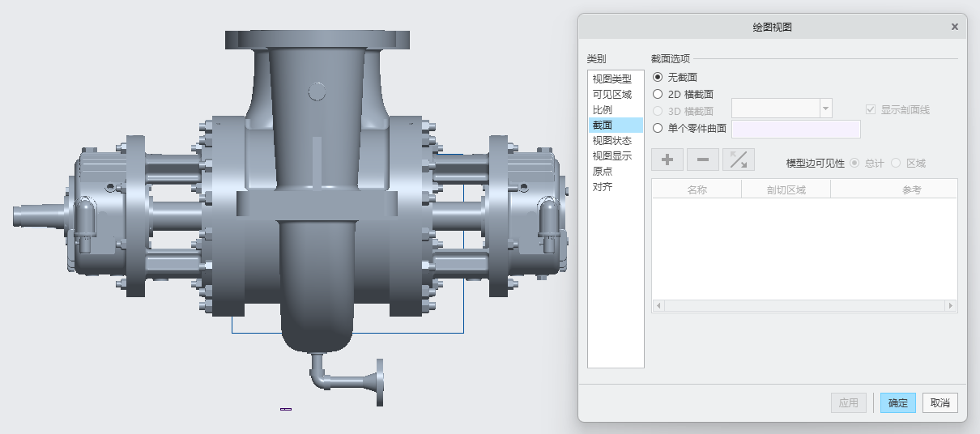Image resolution: width=980 pixels, height=434 pixels.
Task: Close the 绘图视图 dialog
Action: tap(954, 27)
